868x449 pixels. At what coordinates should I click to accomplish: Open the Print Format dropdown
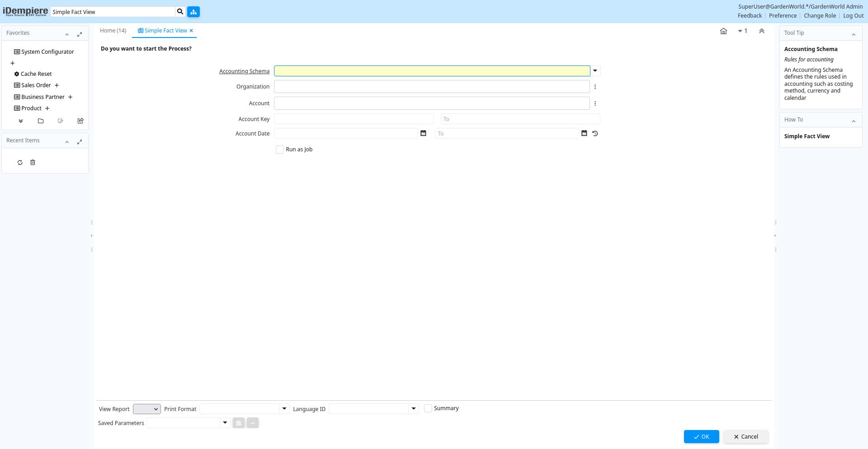284,409
